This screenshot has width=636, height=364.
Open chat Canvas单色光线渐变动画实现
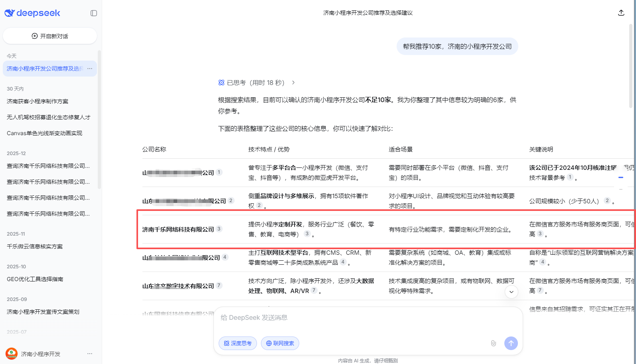(x=44, y=133)
